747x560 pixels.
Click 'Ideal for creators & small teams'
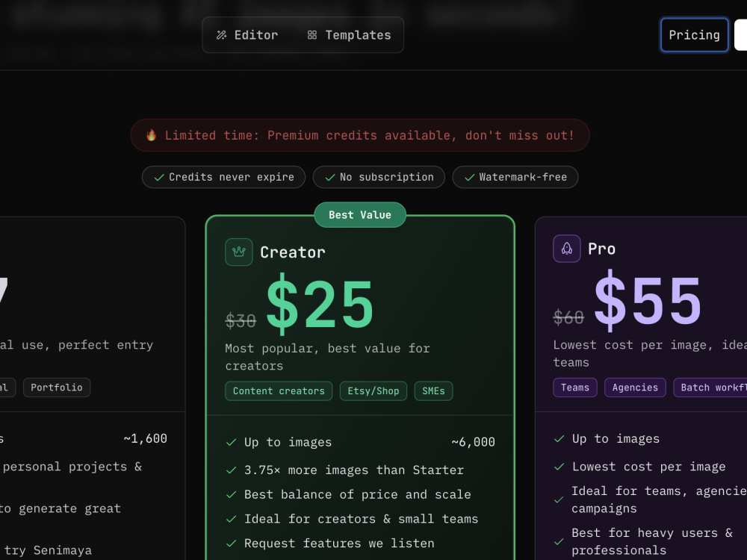[x=361, y=519]
